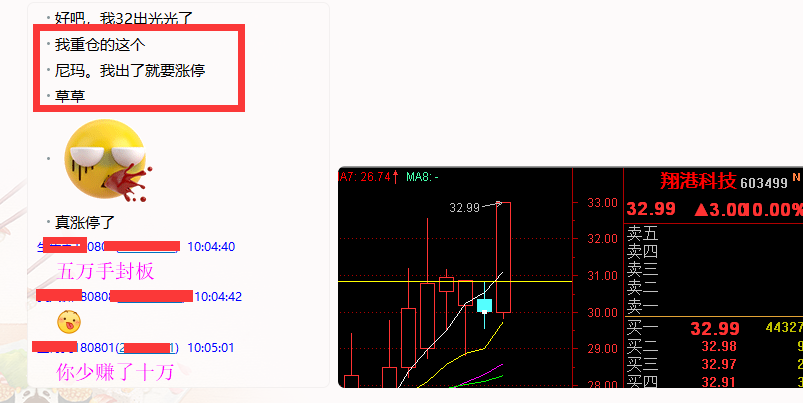Click the 买二 bid row label

click(x=642, y=346)
